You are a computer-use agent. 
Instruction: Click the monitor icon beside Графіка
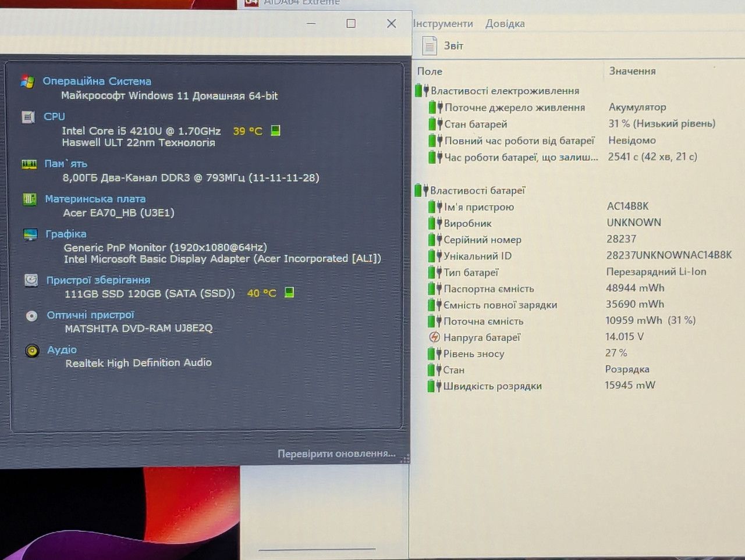[30, 234]
